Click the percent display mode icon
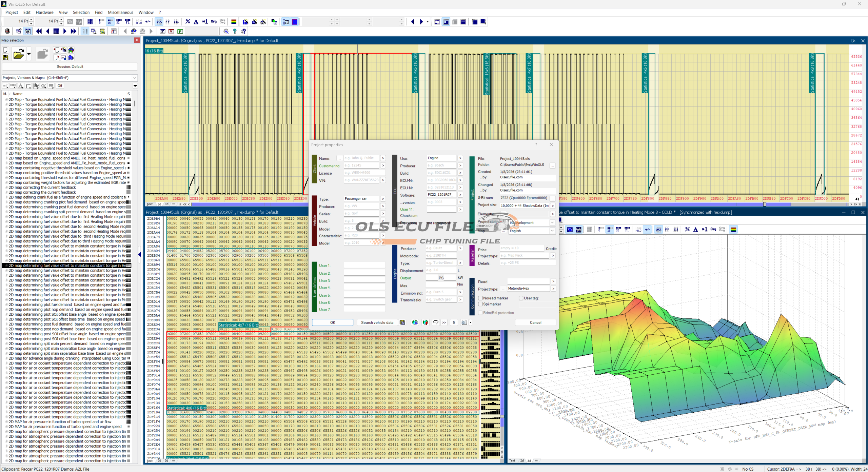868x472 pixels. click(188, 22)
